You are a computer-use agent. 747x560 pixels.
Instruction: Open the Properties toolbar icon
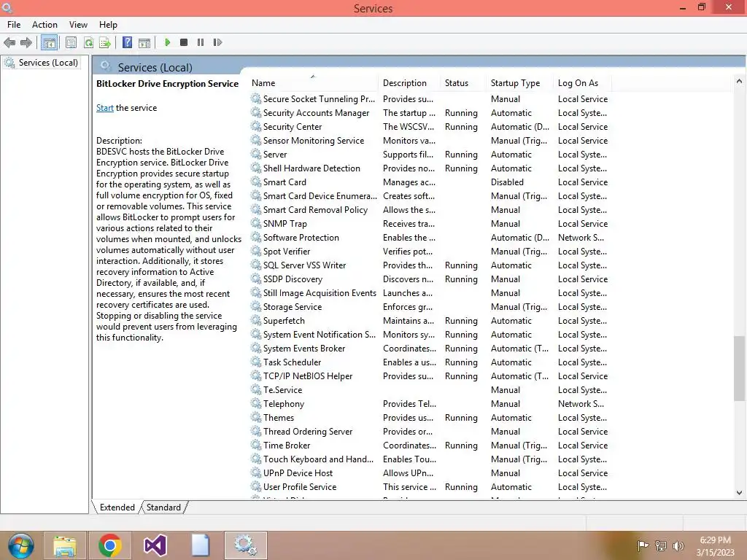tap(71, 43)
